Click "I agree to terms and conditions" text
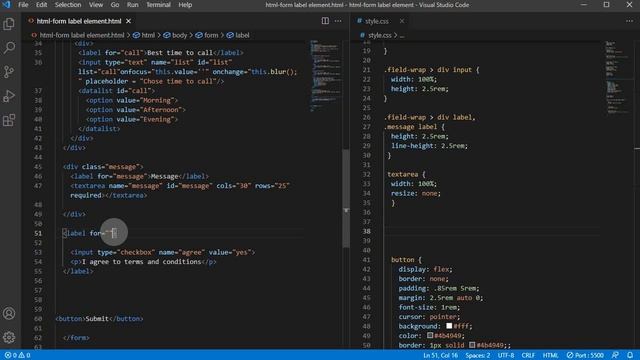 click(x=142, y=262)
